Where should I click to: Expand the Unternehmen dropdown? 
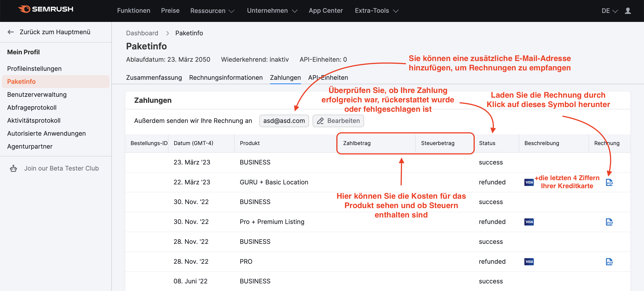pos(272,11)
